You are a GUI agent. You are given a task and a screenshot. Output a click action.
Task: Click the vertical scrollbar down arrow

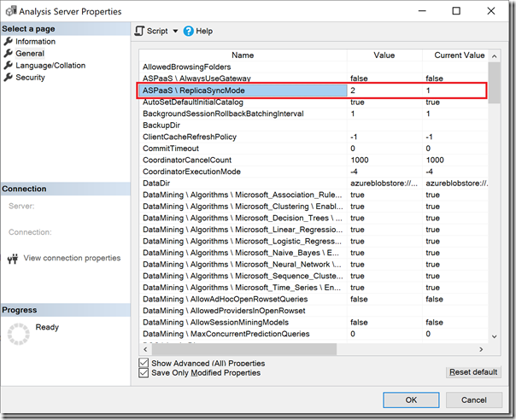click(495, 336)
